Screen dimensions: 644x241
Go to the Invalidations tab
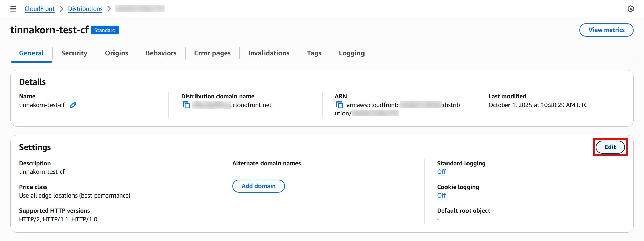pos(269,53)
